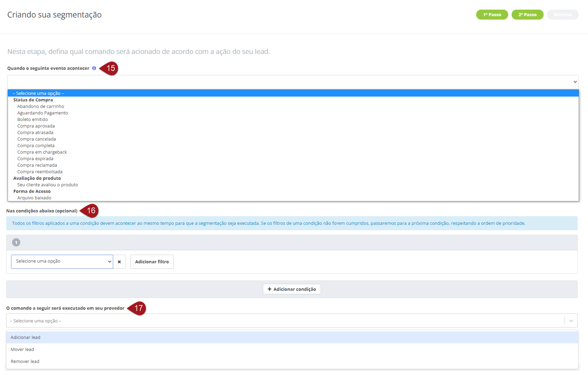Choose 'Compra aprovada' from the list
The image size is (588, 375).
pos(36,126)
